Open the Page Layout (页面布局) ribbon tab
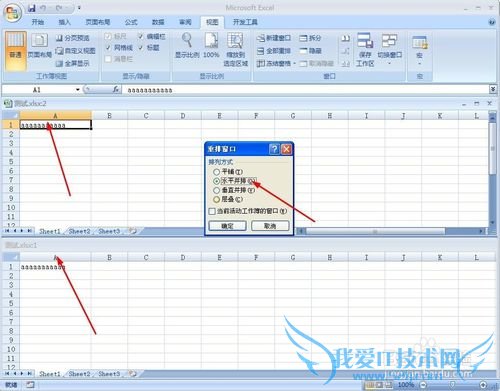Viewport: 500px width, 391px height. click(x=98, y=22)
